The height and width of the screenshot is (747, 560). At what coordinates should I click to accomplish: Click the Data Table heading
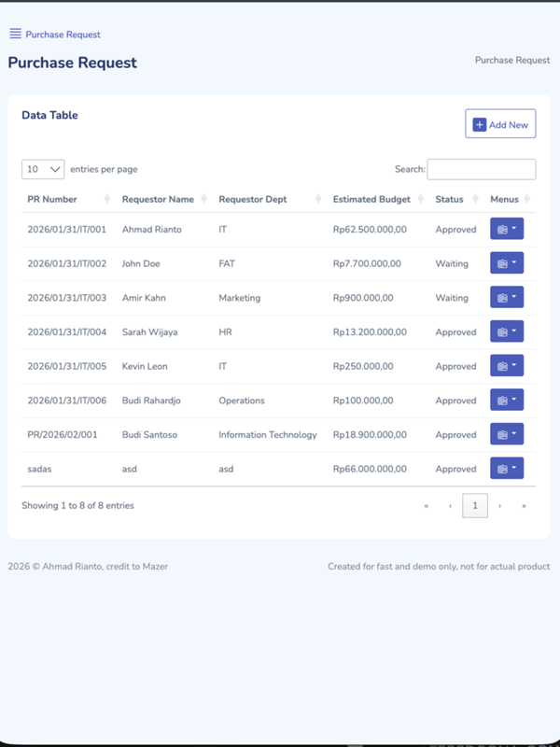point(49,115)
